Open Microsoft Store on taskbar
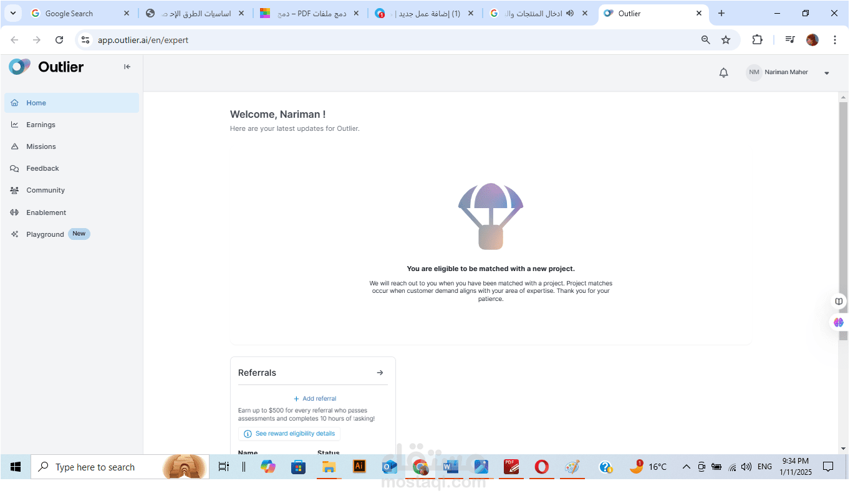 click(298, 467)
